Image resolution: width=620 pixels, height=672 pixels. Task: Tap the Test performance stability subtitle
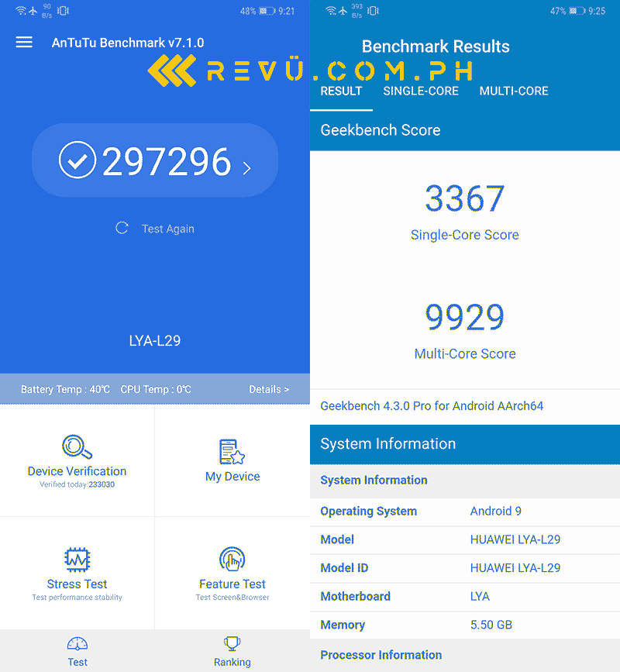coord(77,598)
